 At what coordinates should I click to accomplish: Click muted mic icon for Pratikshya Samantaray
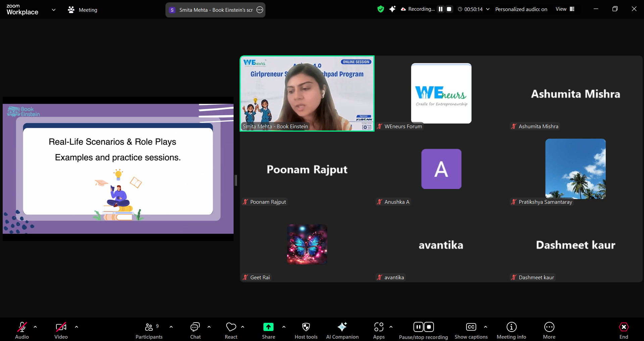coord(514,202)
